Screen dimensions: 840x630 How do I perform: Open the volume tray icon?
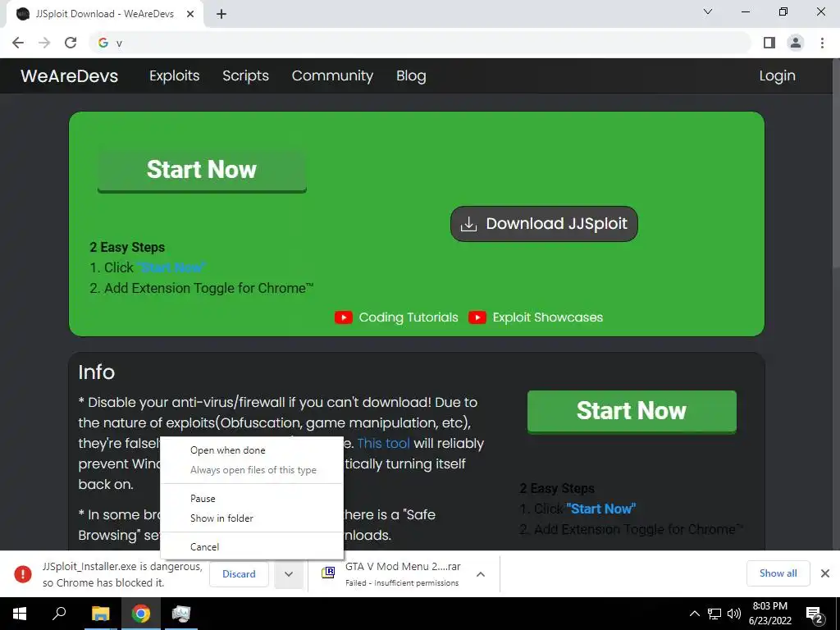(734, 614)
